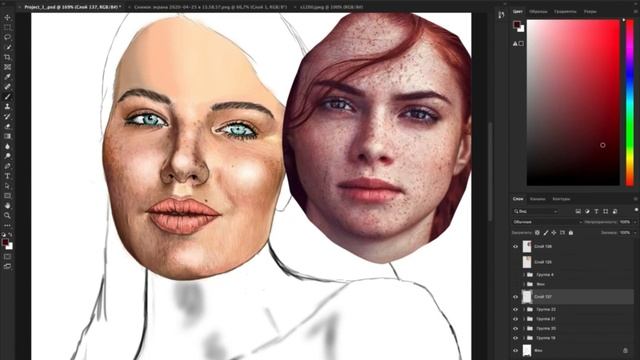Viewport: 640px width, 360px height.
Task: Hide layer Слой 127
Action: 516,297
